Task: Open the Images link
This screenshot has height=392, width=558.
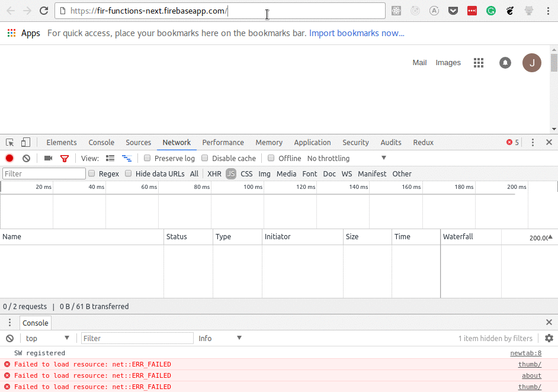Action: click(x=448, y=63)
